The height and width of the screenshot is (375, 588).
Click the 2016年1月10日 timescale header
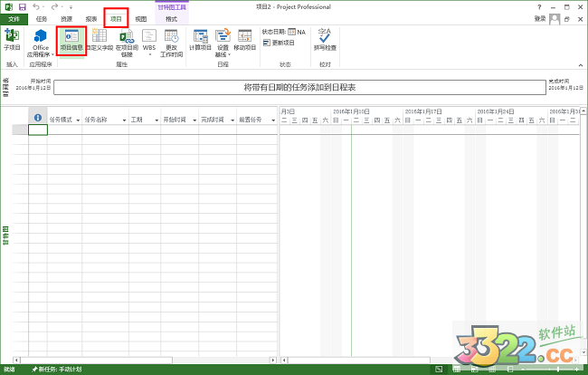point(351,111)
